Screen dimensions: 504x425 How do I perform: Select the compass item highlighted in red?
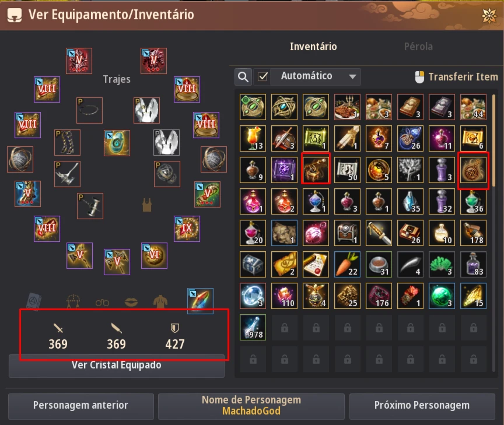[473, 171]
